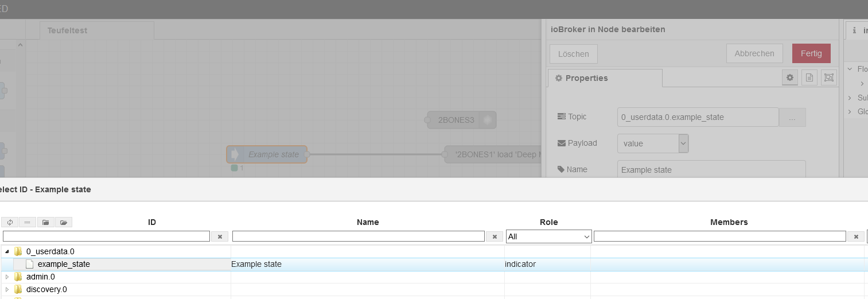Image resolution: width=868 pixels, height=299 pixels.
Task: Click the 0_userdata.0 folder icon
Action: [18, 251]
